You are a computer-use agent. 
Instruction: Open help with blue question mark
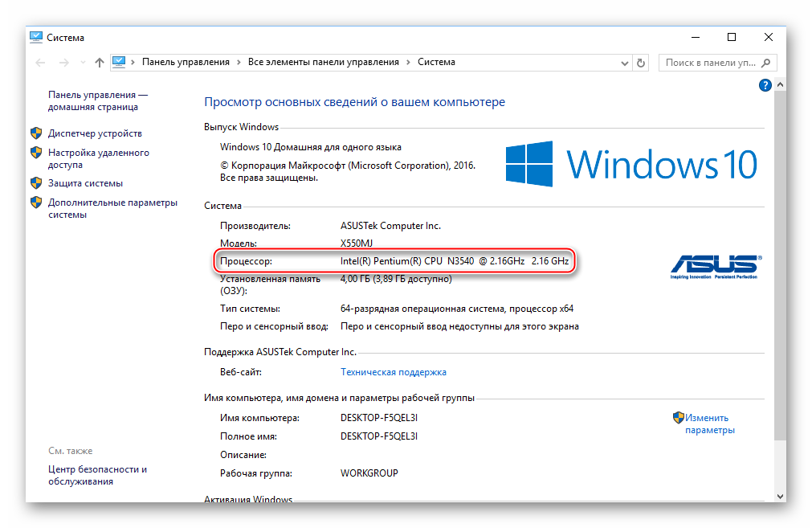[765, 85]
